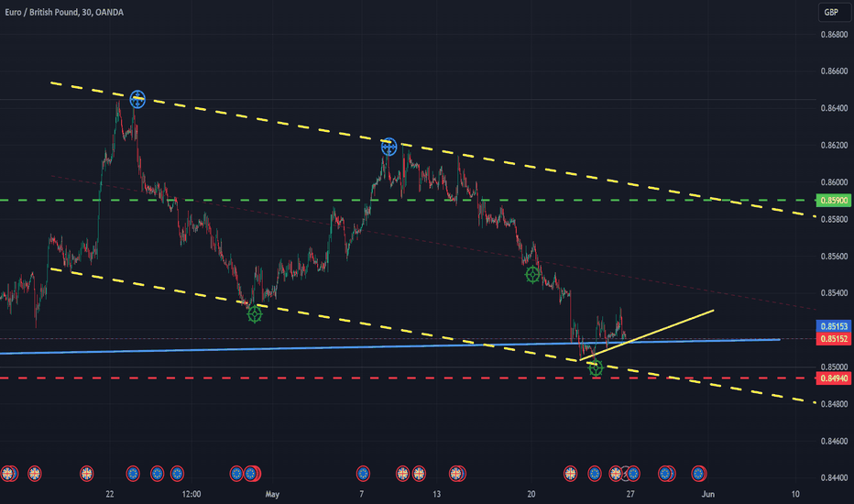
Task: Click the red 0.84940 price label
Action: (833, 378)
